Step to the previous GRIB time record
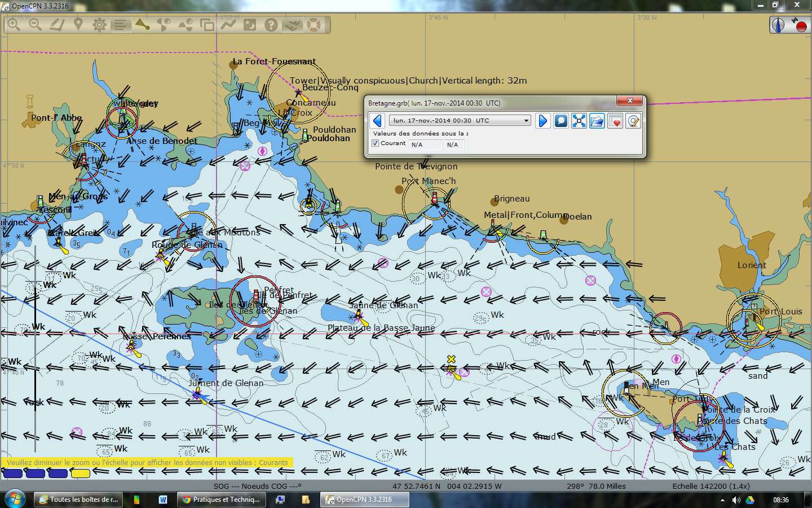Screen dimensions: 812x508 [377, 121]
